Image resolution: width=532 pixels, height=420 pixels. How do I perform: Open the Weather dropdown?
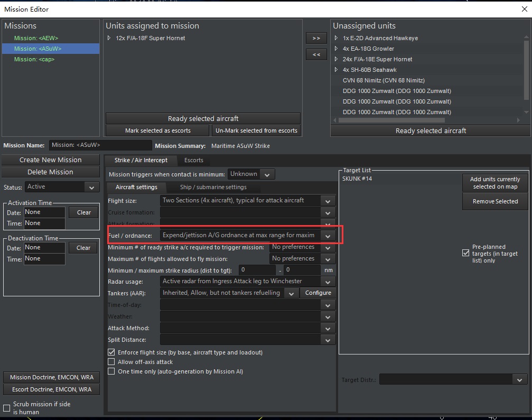click(x=248, y=316)
